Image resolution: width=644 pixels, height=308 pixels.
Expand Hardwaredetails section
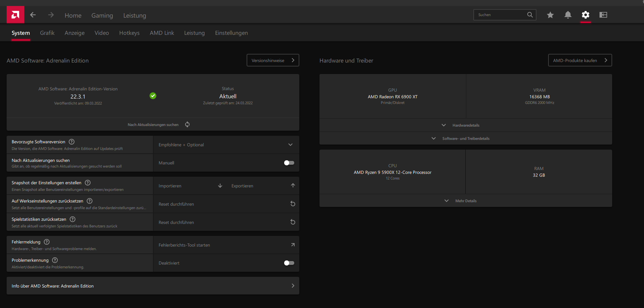[465, 125]
